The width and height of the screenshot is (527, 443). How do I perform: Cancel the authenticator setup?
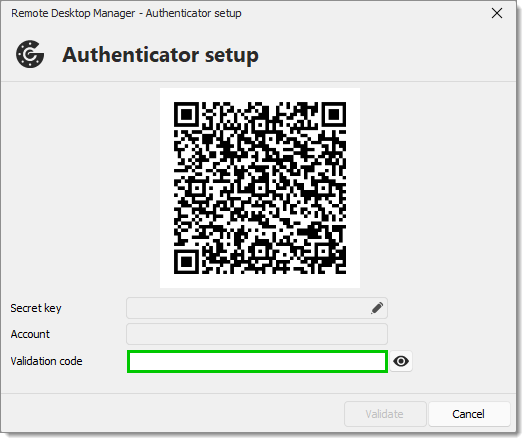click(469, 414)
